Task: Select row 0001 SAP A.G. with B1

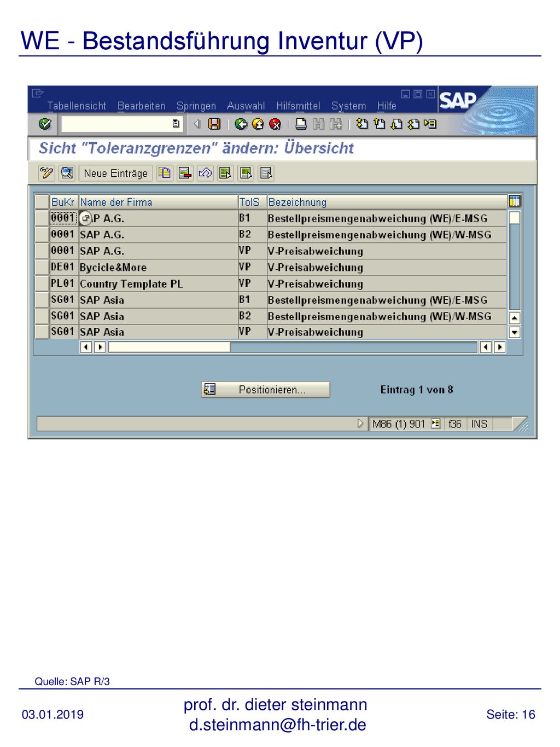Action: click(42, 218)
